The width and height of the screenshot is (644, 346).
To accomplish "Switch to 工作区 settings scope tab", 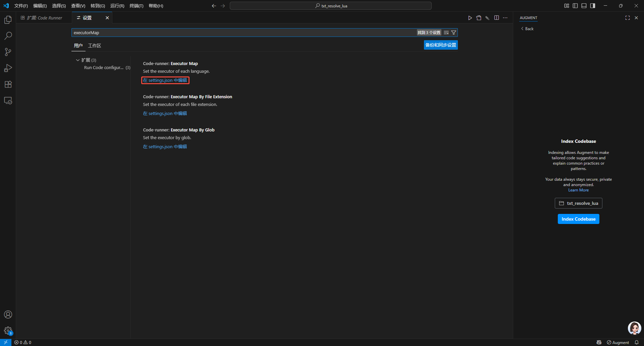I will 94,46.
